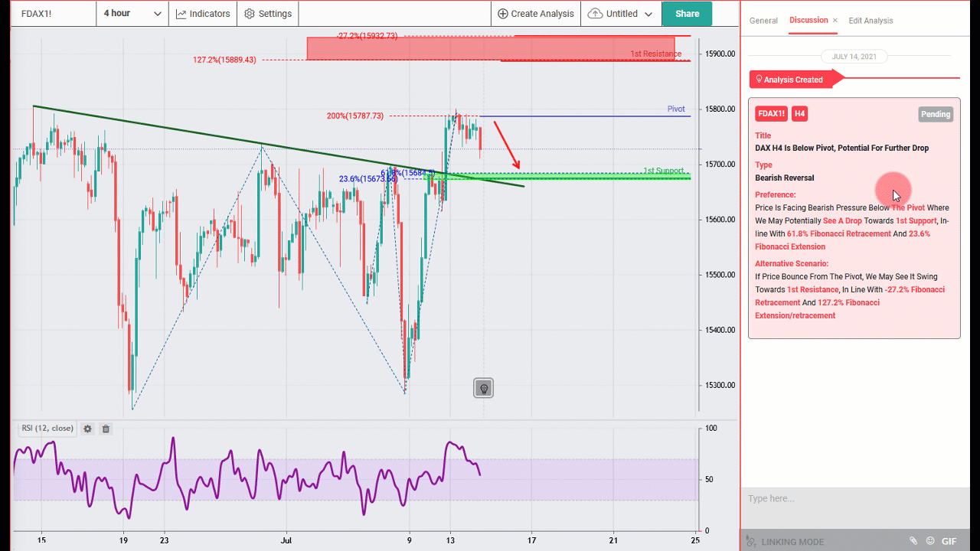Click the Indicators chart icon
Image resolution: width=980 pixels, height=551 pixels.
point(181,14)
